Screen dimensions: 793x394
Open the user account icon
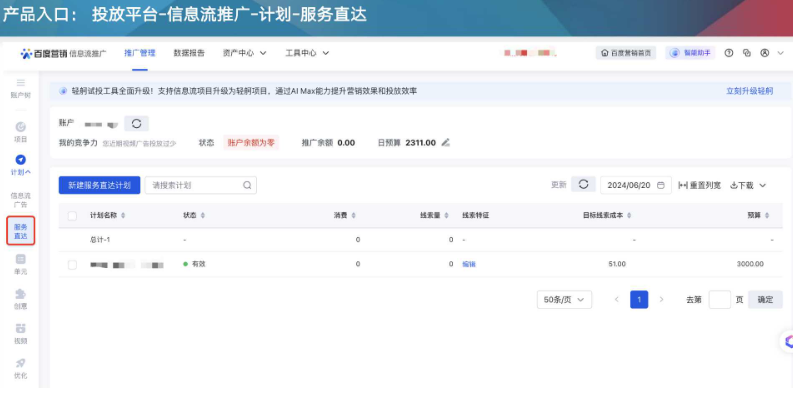[x=765, y=53]
